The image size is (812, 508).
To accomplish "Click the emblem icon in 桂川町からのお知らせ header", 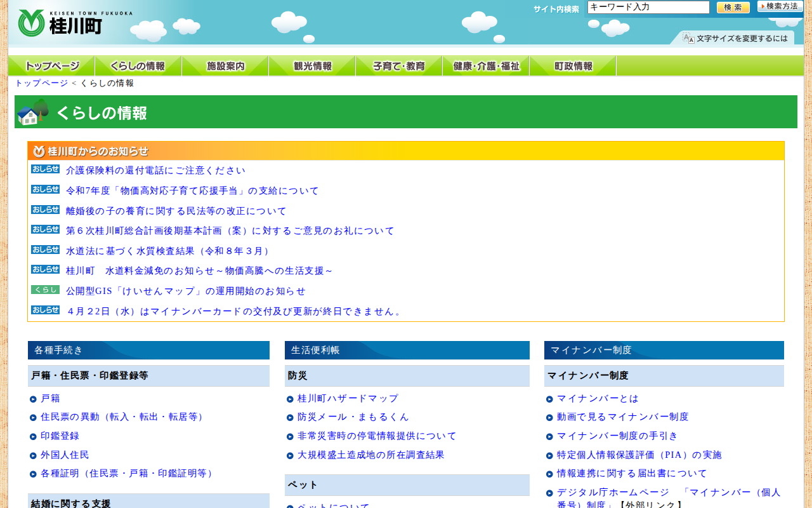I will point(39,151).
